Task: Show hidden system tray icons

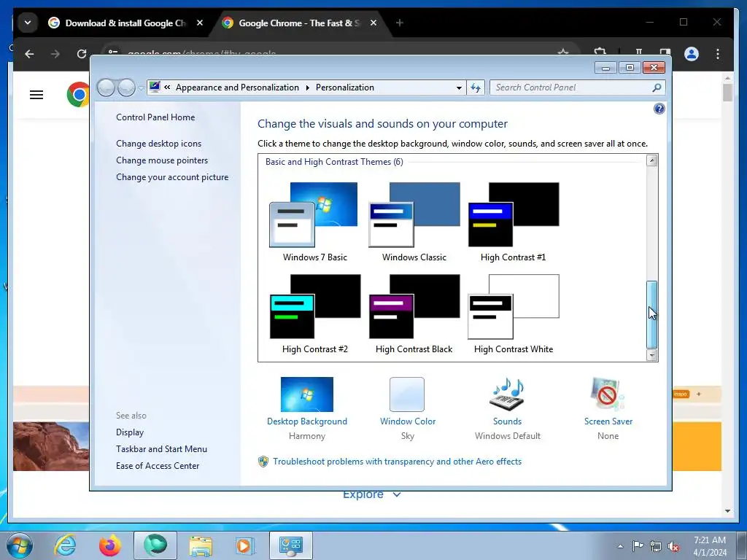Action: click(x=620, y=546)
